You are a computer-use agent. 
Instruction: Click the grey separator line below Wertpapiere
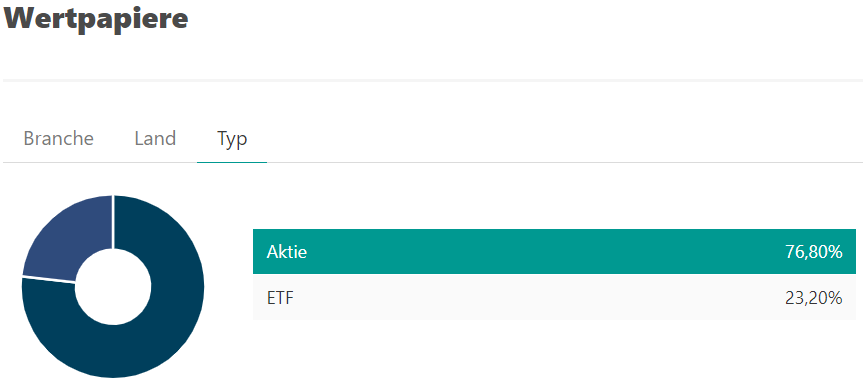(433, 80)
